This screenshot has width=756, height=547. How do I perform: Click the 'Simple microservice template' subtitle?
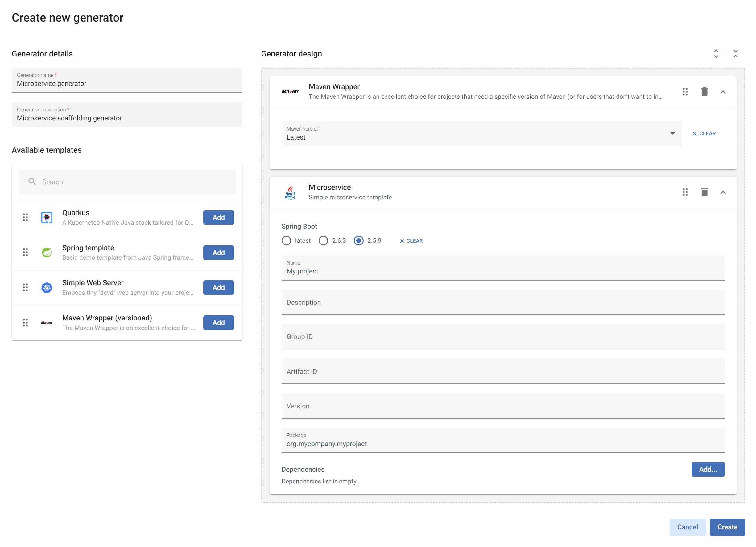[350, 197]
